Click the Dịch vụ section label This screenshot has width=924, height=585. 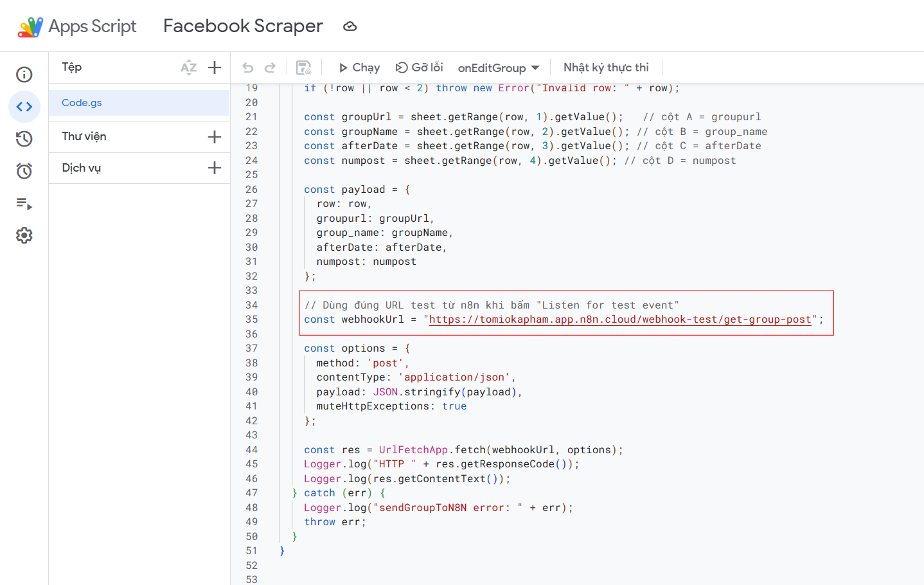point(82,168)
